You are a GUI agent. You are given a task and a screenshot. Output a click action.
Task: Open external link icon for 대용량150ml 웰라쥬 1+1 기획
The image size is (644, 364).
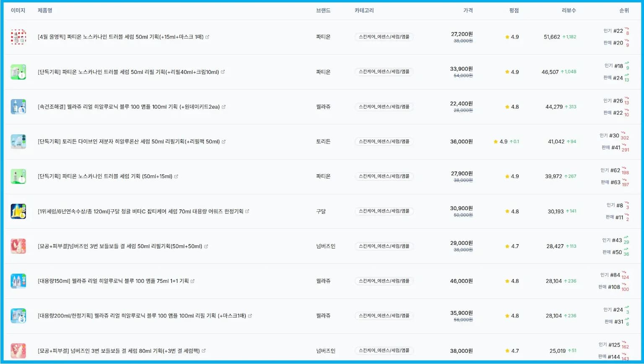[192, 281]
